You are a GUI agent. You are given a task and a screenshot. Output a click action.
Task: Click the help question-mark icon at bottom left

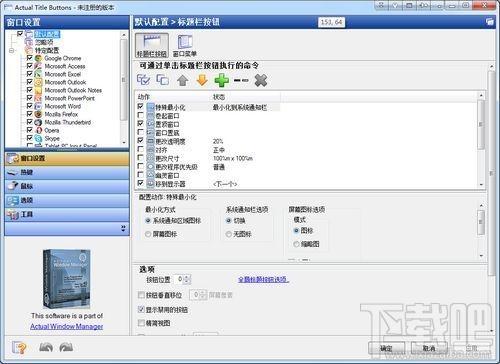tap(19, 348)
